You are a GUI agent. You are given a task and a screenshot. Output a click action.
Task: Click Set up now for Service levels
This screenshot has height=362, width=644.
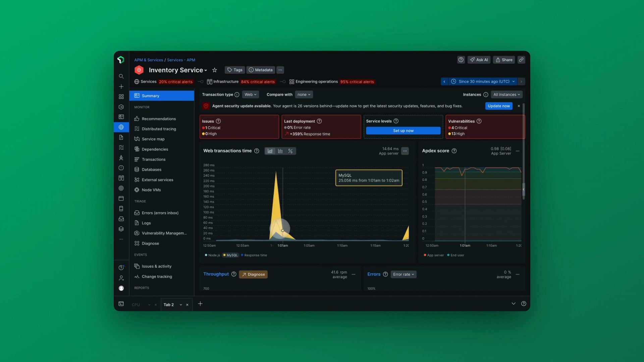pos(403,131)
